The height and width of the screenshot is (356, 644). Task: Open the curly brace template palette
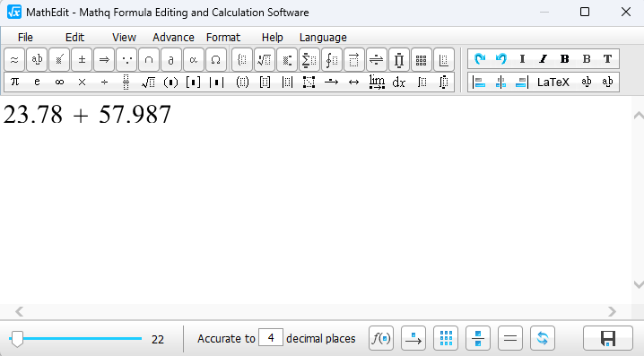242,60
